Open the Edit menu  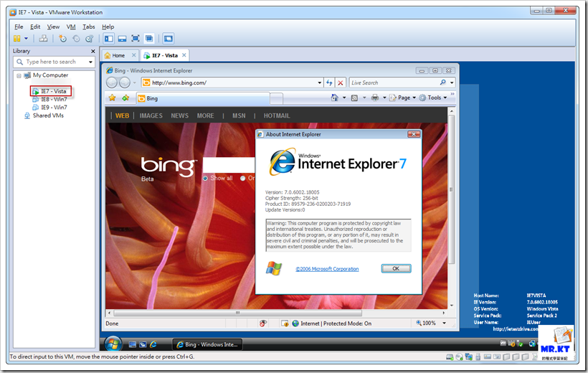coord(35,27)
